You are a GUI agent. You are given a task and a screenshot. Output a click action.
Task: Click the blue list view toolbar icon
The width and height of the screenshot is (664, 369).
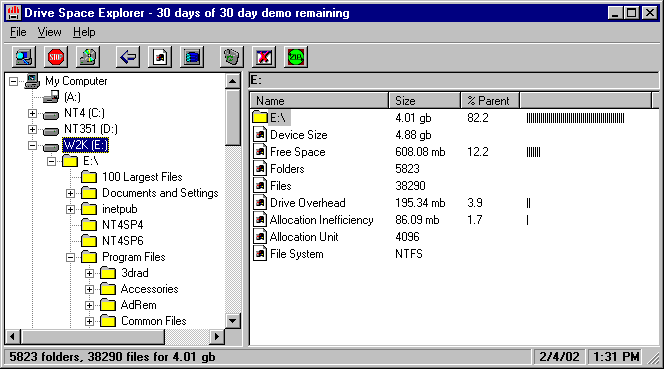click(x=192, y=57)
